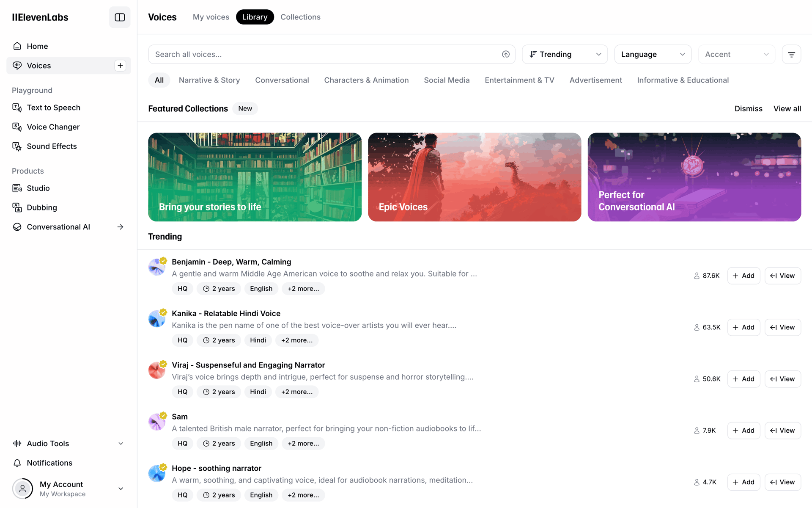
Task: Click the Hindi tag on Kanika
Action: click(x=258, y=340)
